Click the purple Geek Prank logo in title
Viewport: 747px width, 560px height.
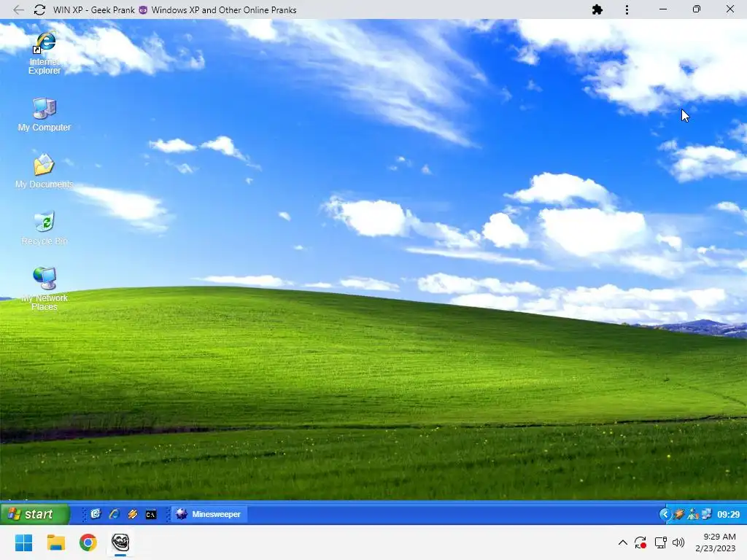pos(143,9)
